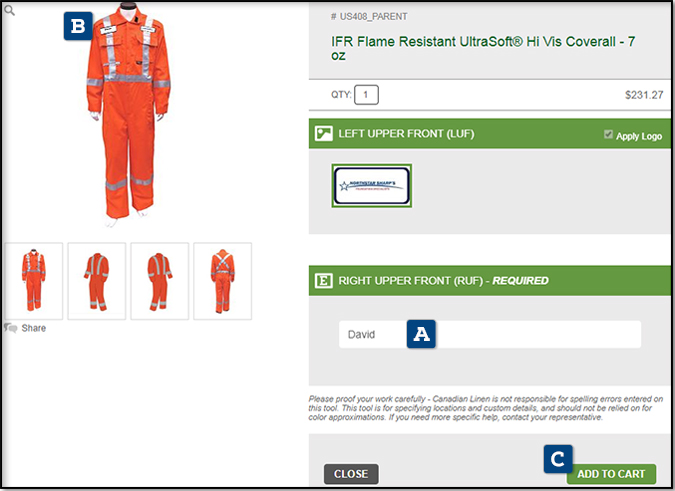675x491 pixels.
Task: Click the magnifier zoom icon above the coverall
Action: (9, 11)
